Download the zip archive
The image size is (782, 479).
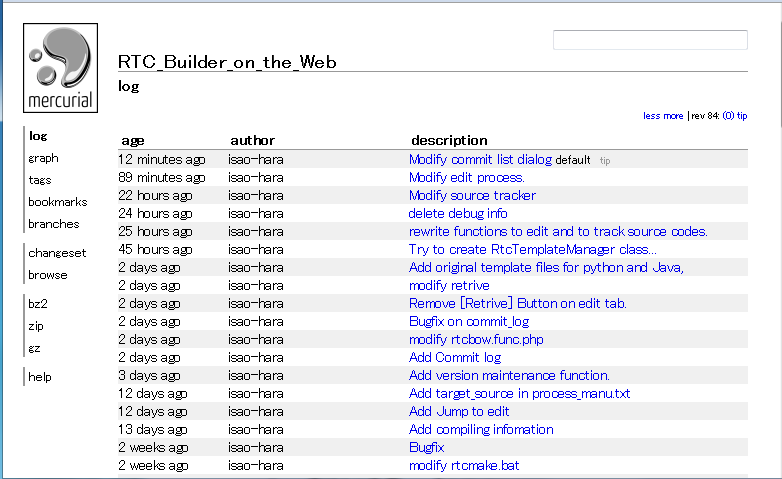(x=36, y=326)
